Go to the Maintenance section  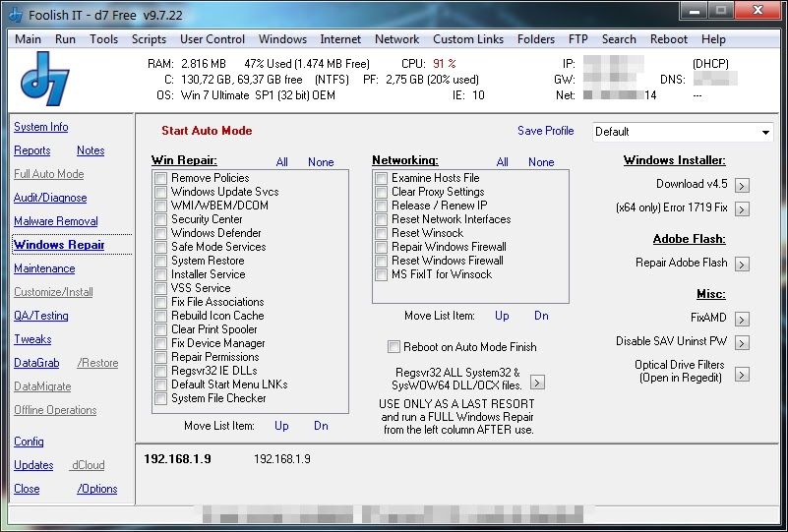(x=44, y=268)
